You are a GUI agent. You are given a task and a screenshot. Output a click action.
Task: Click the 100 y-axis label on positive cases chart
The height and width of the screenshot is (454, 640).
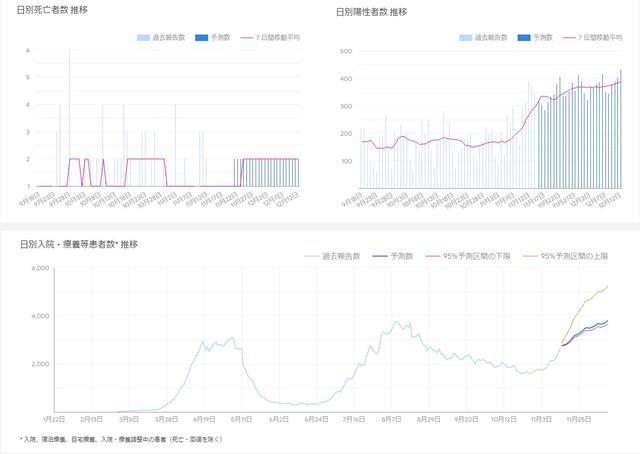tap(346, 161)
